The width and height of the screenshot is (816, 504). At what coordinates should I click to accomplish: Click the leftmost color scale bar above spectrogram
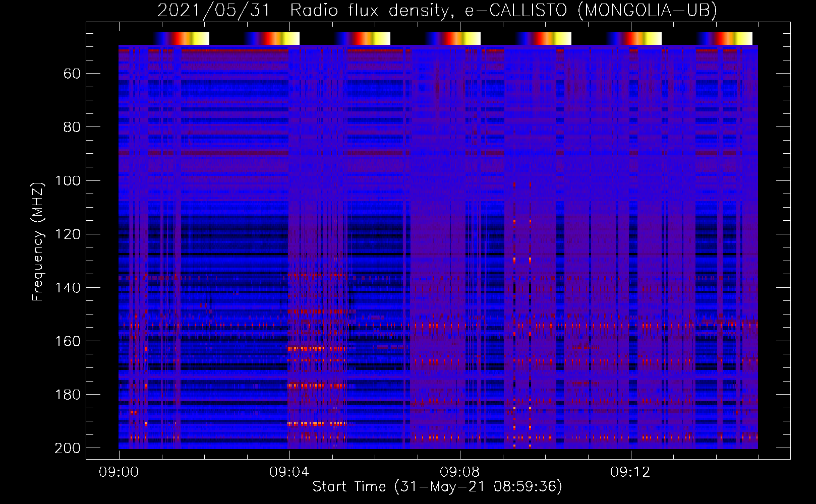(182, 38)
